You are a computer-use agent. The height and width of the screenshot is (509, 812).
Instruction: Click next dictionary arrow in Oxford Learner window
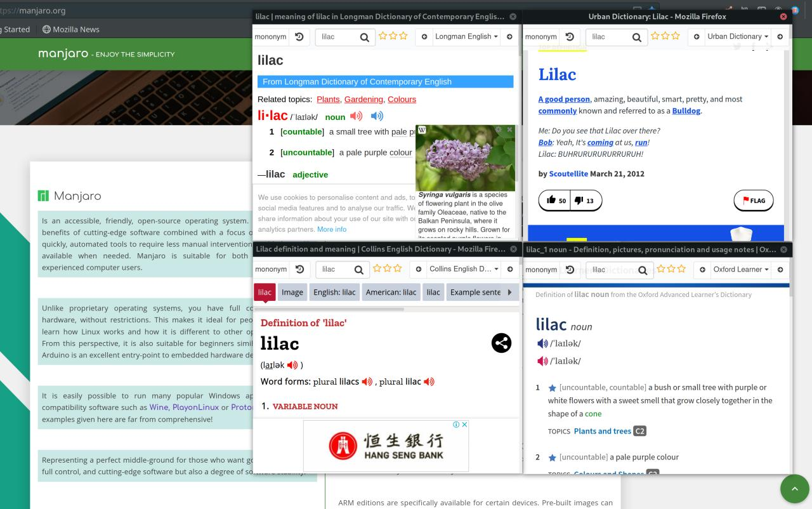point(780,270)
